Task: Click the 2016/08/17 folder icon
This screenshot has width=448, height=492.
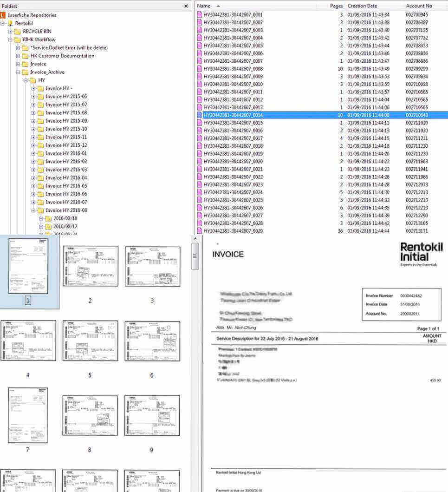Action: point(48,227)
